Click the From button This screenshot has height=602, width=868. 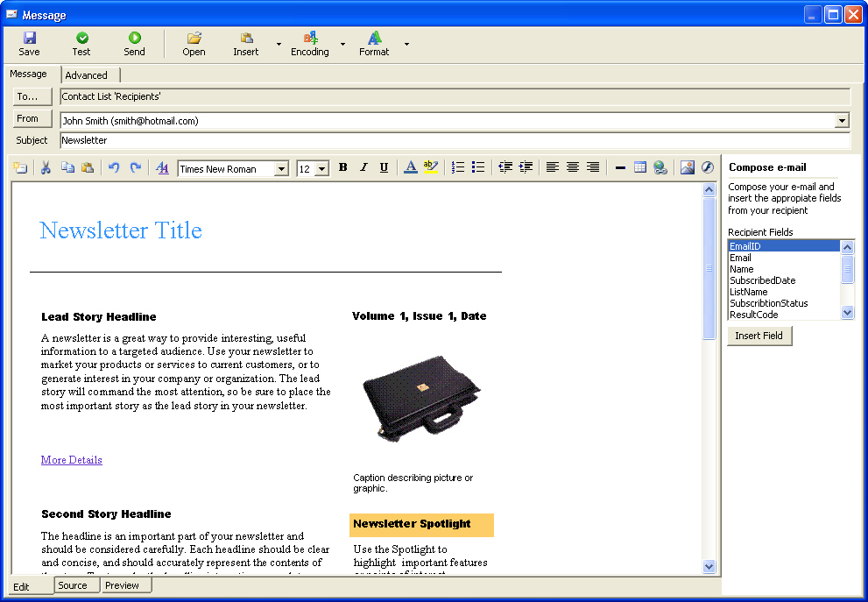click(32, 118)
